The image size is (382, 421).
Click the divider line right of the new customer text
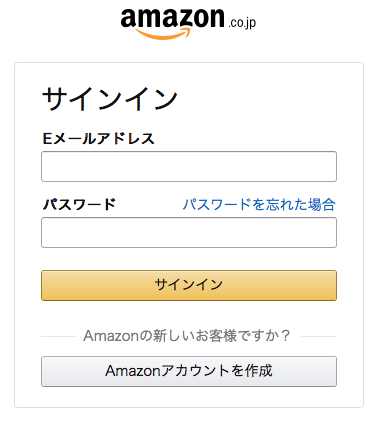pyautogui.click(x=319, y=336)
